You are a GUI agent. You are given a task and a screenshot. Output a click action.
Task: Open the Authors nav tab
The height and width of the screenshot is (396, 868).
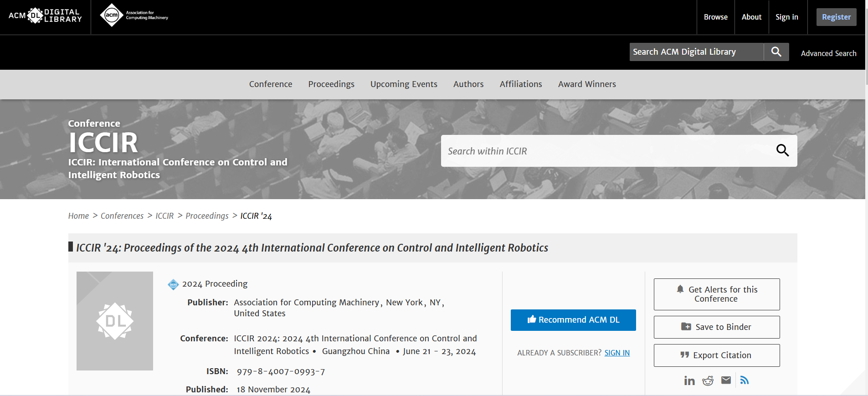tap(468, 84)
